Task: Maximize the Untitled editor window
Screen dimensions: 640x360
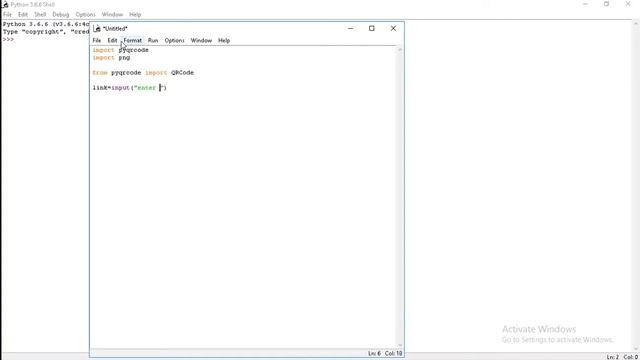Action: [x=371, y=28]
